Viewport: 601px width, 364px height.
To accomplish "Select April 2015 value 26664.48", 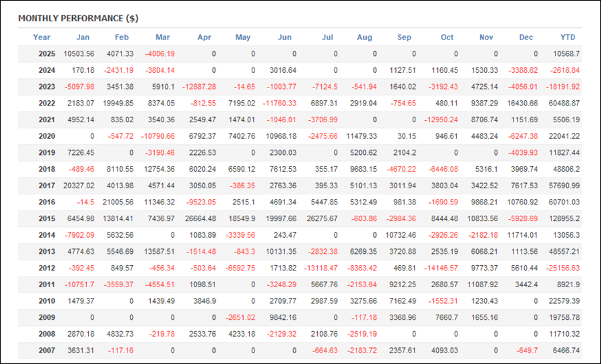I will pos(200,218).
